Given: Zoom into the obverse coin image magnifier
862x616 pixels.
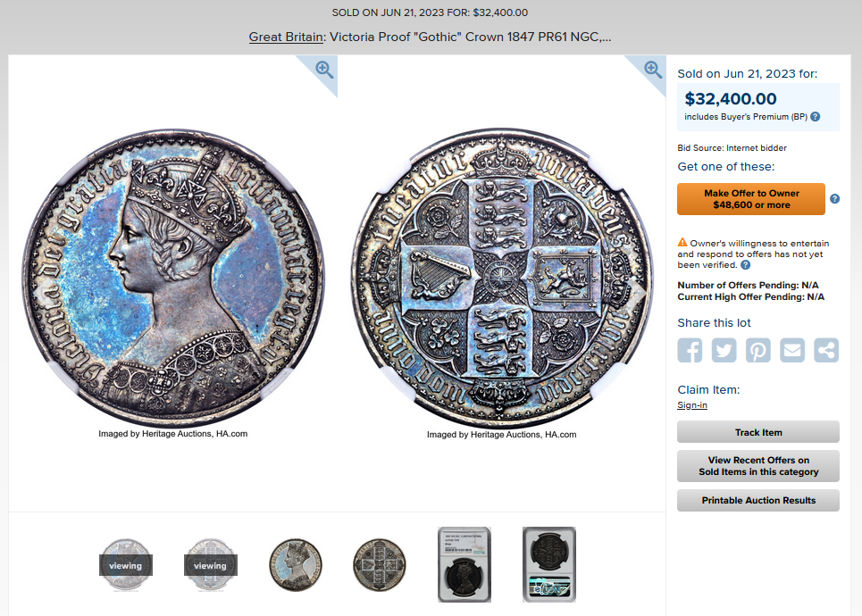Looking at the screenshot, I should 323,70.
